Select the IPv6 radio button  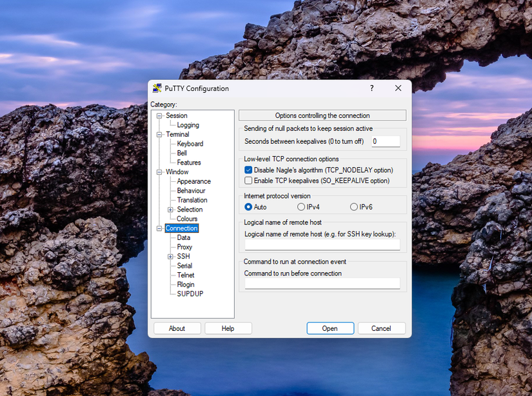[x=354, y=206]
